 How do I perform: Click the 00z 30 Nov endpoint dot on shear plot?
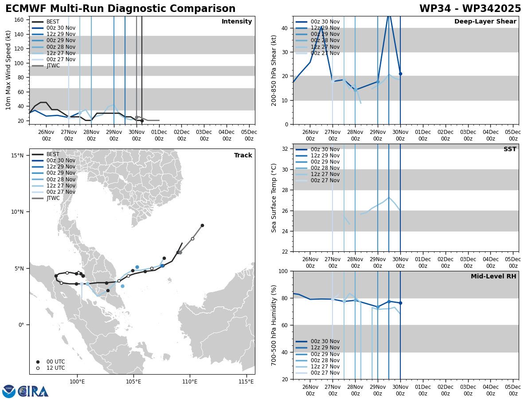pyautogui.click(x=400, y=74)
